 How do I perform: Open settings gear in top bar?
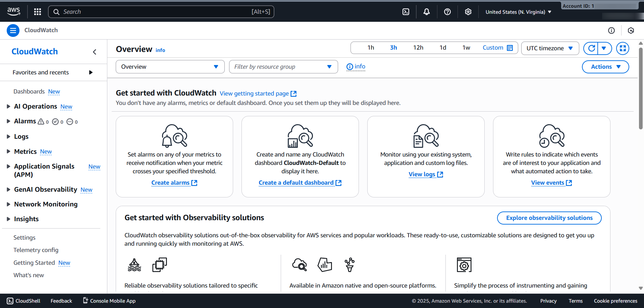tap(468, 12)
